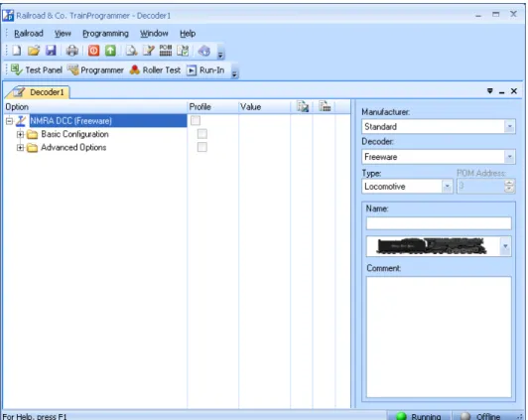The width and height of the screenshot is (528, 420).
Task: Minimize the Decoder1 document pane
Action: (502, 91)
